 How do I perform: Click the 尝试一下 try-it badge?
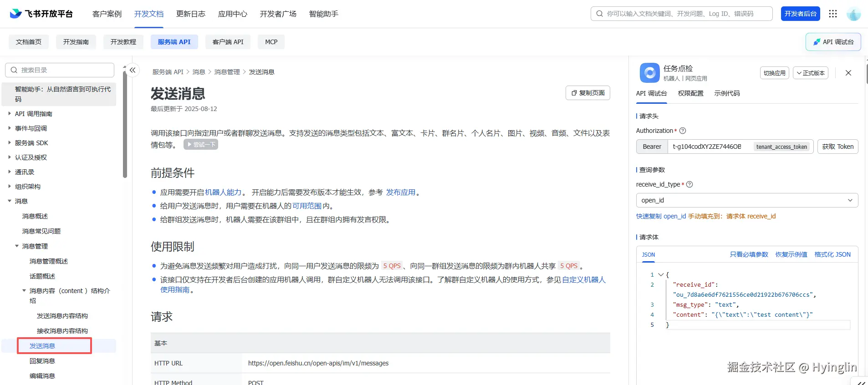[x=201, y=144]
